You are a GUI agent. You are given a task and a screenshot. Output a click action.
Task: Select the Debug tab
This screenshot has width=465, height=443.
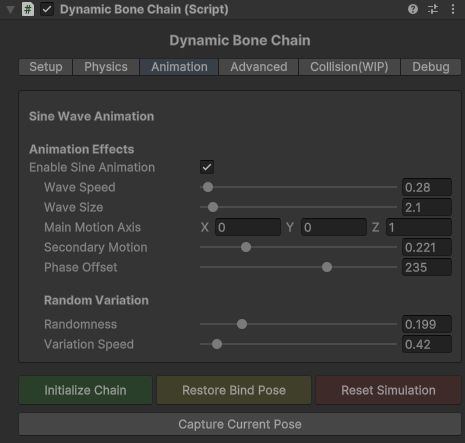(431, 67)
